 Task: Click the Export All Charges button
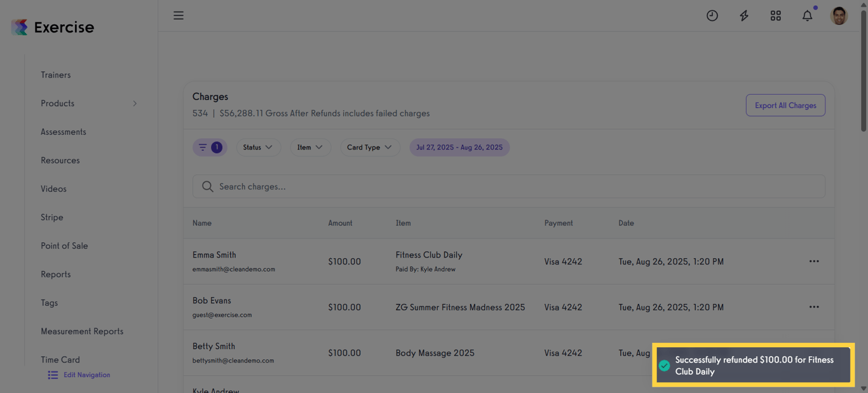click(785, 105)
